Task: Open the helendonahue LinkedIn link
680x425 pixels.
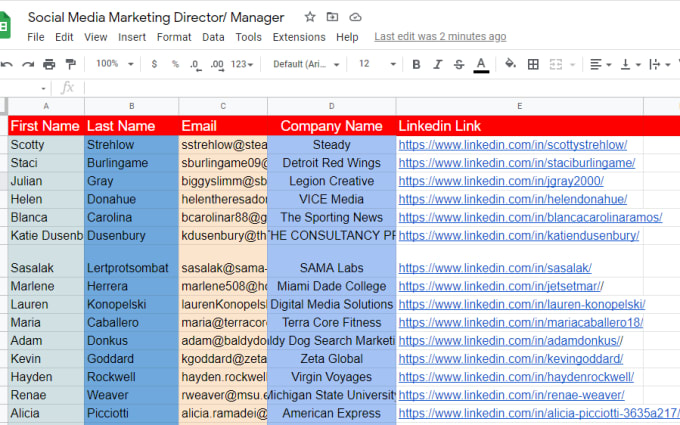Action: click(x=513, y=199)
